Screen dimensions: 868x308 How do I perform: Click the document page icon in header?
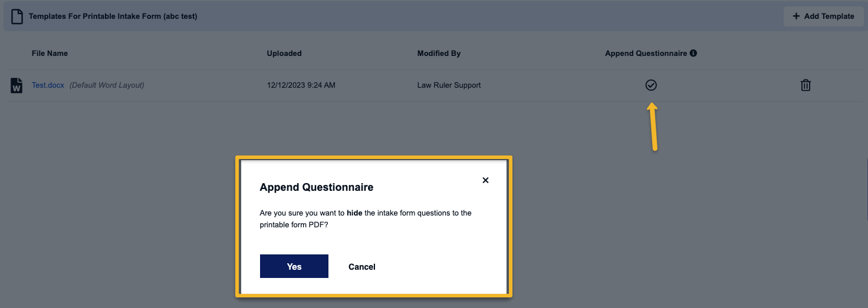pos(18,16)
